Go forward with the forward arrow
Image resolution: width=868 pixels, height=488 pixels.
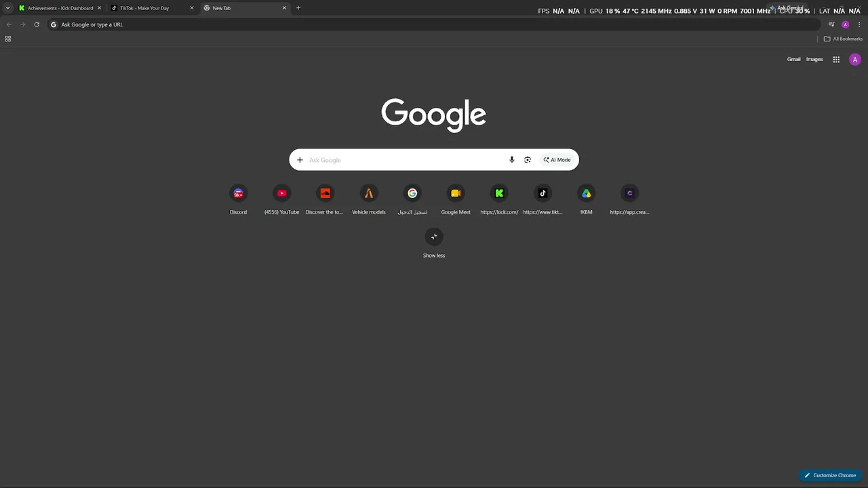pyautogui.click(x=22, y=24)
